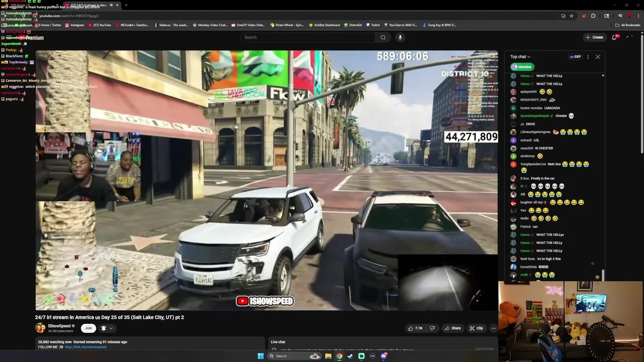This screenshot has height=362, width=644.
Task: Open OmeTV Video Chat bookmark
Action: (x=248, y=25)
